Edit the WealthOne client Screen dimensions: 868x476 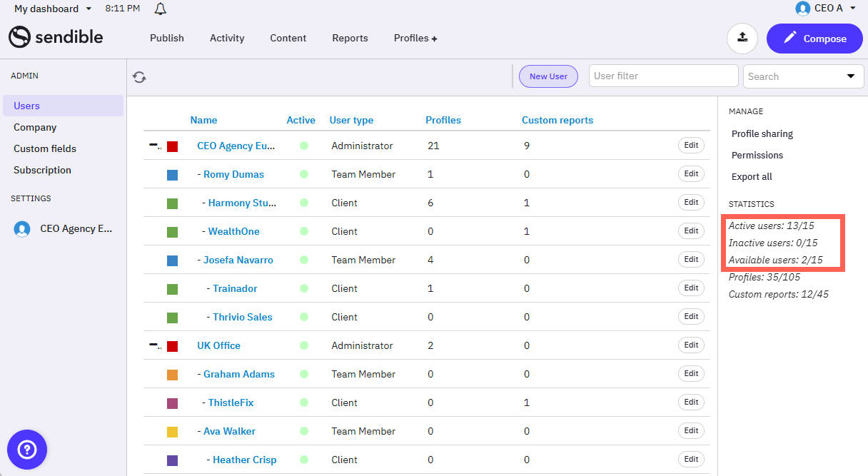click(691, 231)
